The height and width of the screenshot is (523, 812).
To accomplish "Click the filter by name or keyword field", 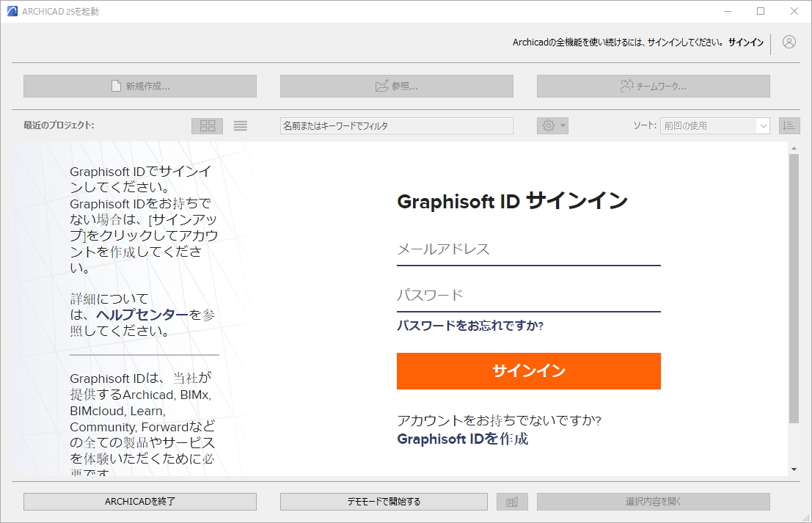I will [397, 126].
